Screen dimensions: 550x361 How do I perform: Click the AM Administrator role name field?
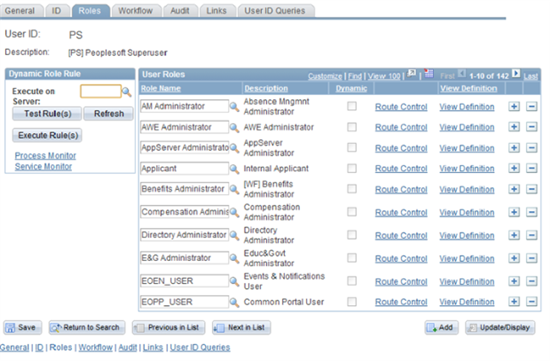click(x=185, y=106)
